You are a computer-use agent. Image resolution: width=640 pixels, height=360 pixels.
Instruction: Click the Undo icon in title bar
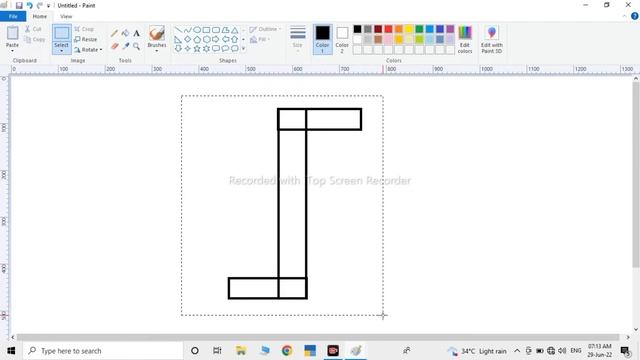click(x=29, y=5)
